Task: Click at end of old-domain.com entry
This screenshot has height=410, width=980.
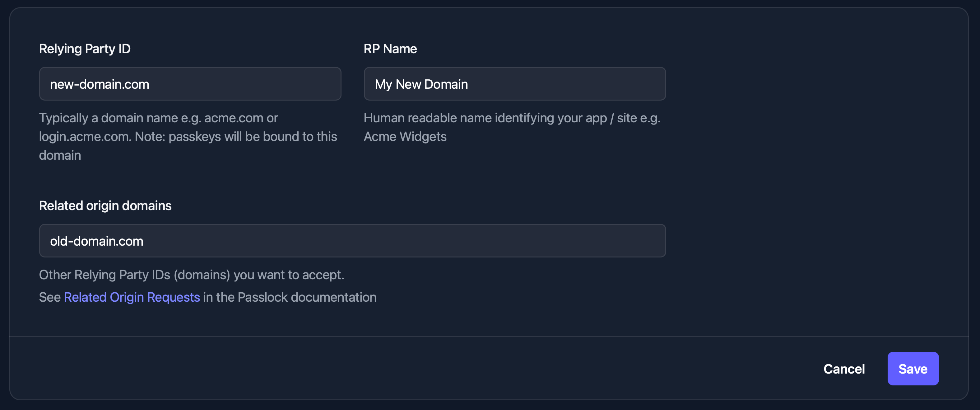Action: click(148, 241)
